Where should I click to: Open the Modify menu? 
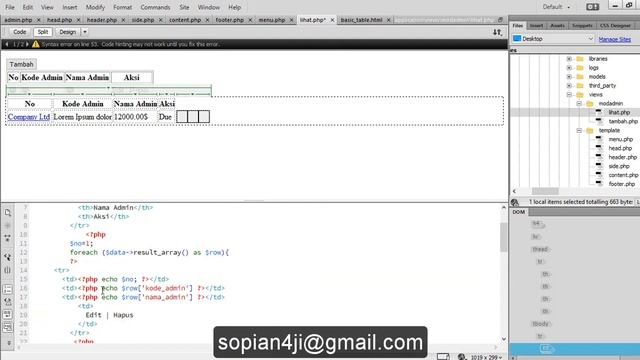pos(95,7)
